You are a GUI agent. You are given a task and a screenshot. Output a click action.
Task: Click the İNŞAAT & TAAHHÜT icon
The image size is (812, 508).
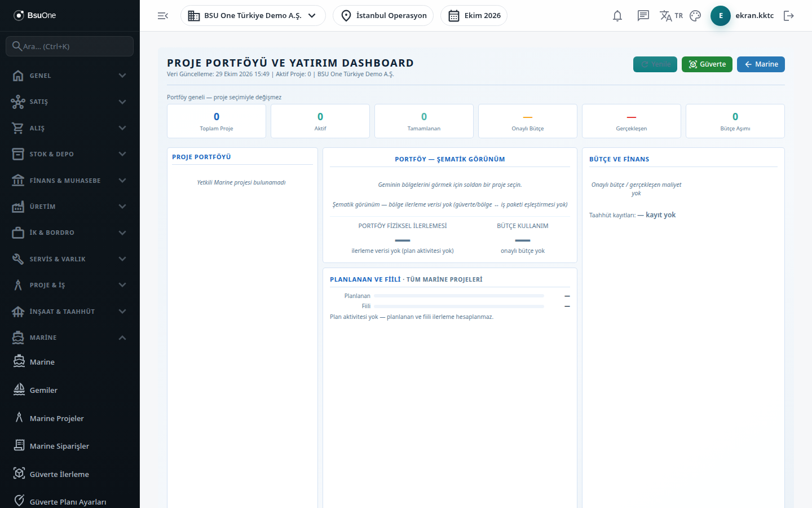[x=18, y=312]
